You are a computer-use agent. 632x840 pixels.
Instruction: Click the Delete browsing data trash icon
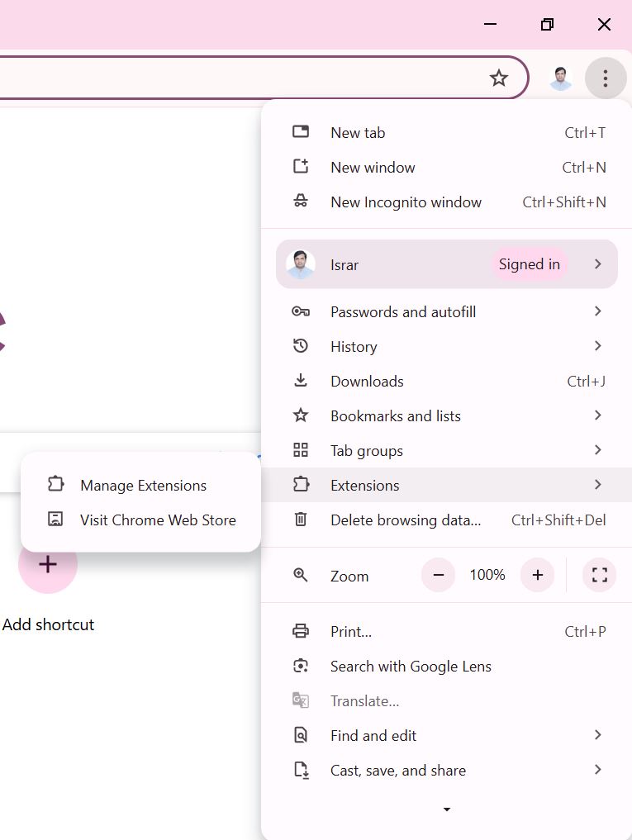(301, 520)
